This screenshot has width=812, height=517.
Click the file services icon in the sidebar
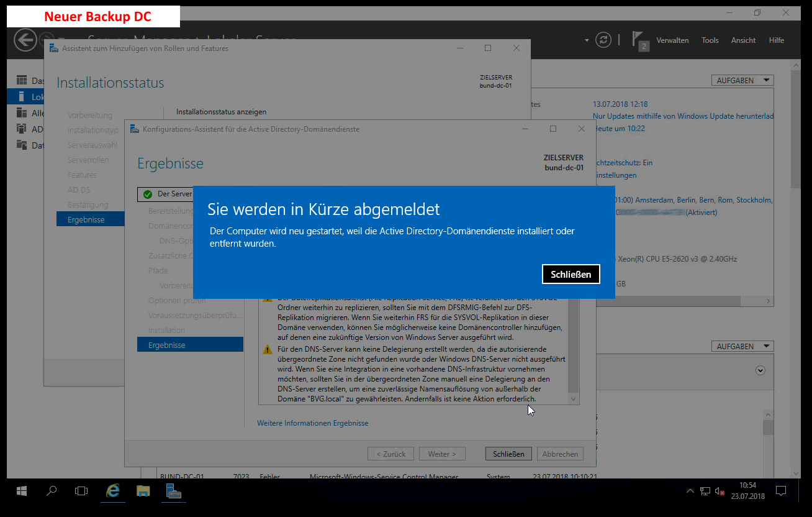22,145
